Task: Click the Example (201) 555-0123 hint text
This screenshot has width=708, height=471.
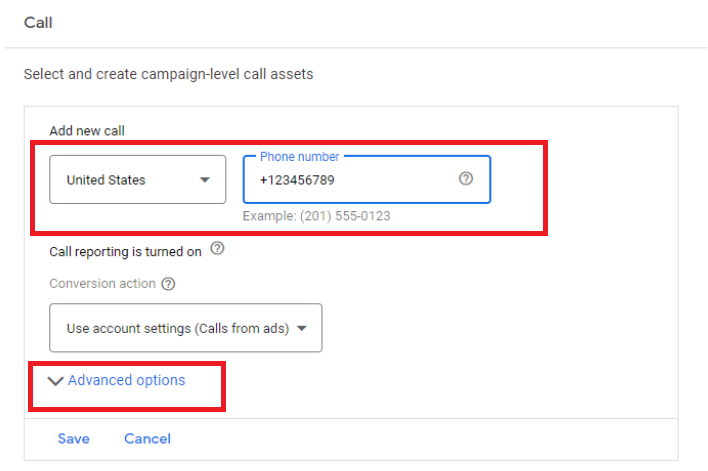Action: point(317,216)
